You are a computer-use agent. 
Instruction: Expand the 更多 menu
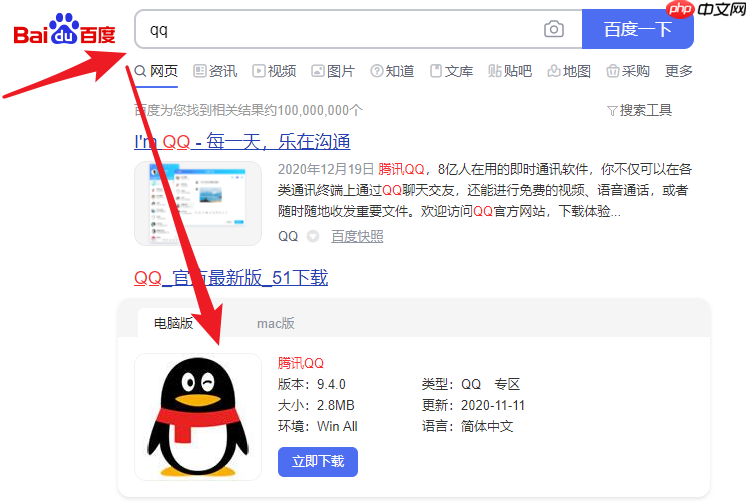tap(678, 71)
